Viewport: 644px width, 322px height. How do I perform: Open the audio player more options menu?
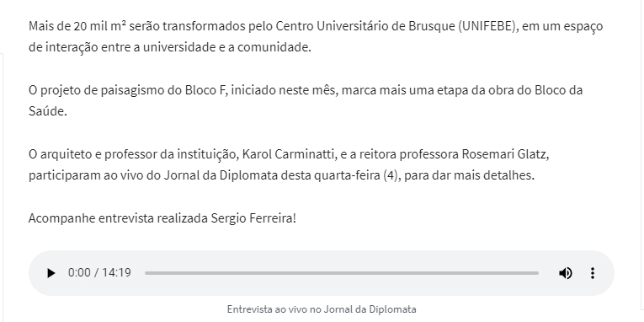point(593,273)
